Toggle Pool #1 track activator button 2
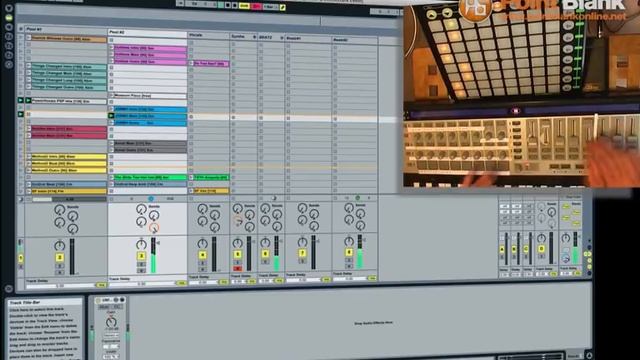640x360 pixels. coord(60,258)
